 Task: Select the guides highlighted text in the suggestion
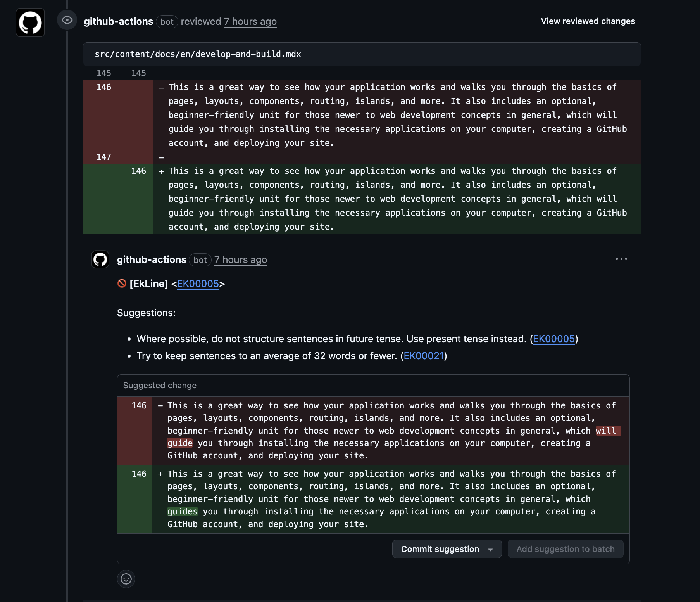click(x=183, y=511)
